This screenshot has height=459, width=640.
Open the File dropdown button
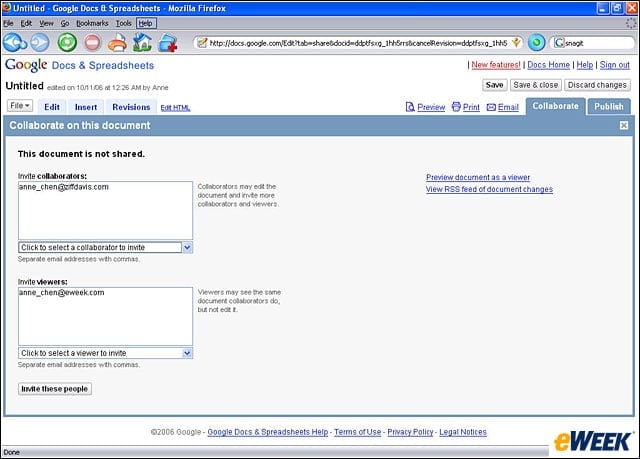[20, 105]
